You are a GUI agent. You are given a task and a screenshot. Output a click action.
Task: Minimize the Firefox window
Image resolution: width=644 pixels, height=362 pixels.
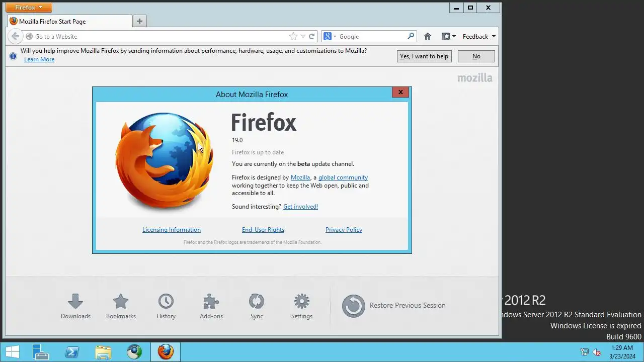(x=456, y=8)
